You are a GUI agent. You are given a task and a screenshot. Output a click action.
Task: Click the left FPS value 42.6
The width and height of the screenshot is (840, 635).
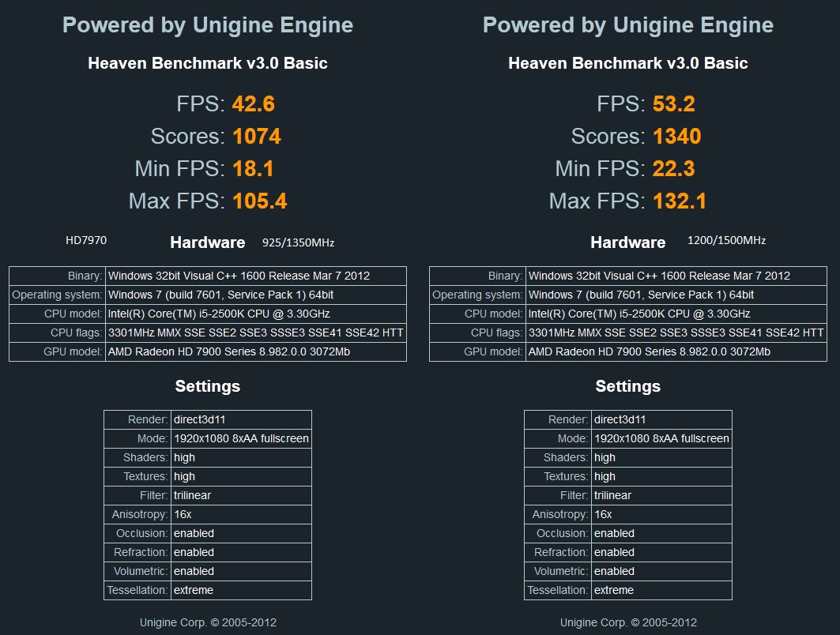[254, 104]
